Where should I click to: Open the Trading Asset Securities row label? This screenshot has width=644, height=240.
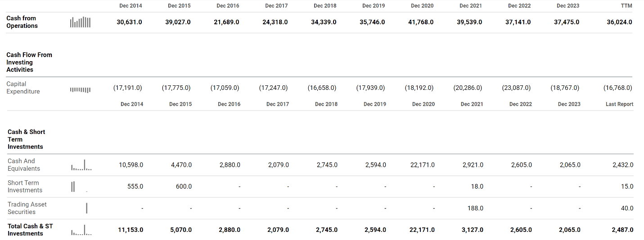click(27, 208)
